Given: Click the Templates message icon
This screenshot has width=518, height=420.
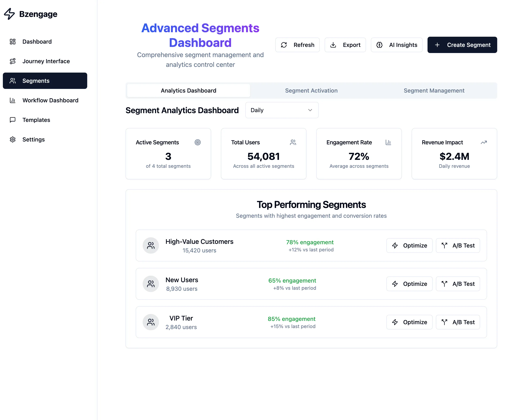Looking at the screenshot, I should [13, 120].
